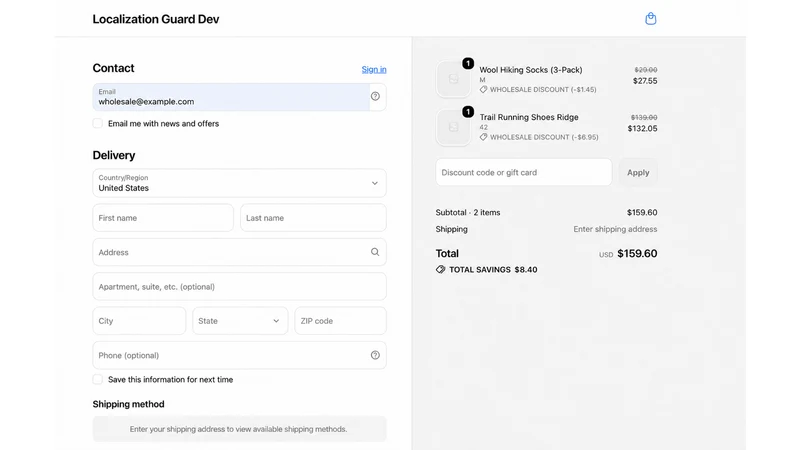Click the phone field help question icon

tap(375, 355)
